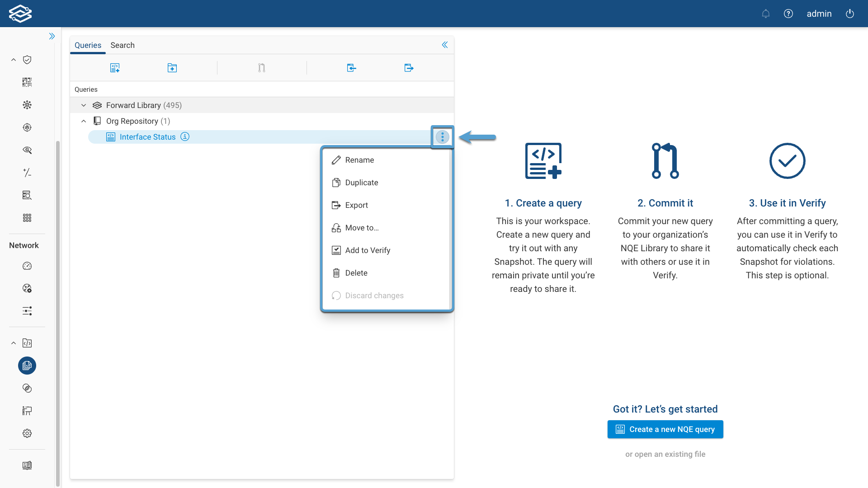Expand the Org Repository tree node
This screenshot has width=868, height=488.
tap(84, 121)
